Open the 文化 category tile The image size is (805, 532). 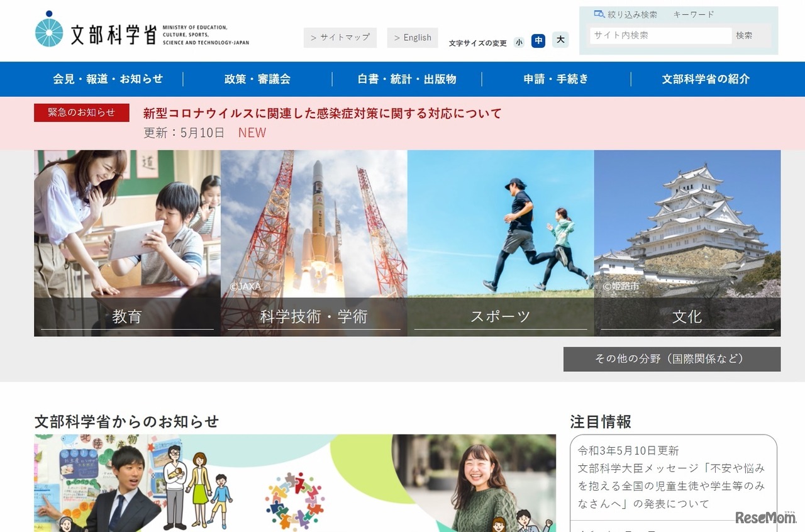click(x=687, y=318)
